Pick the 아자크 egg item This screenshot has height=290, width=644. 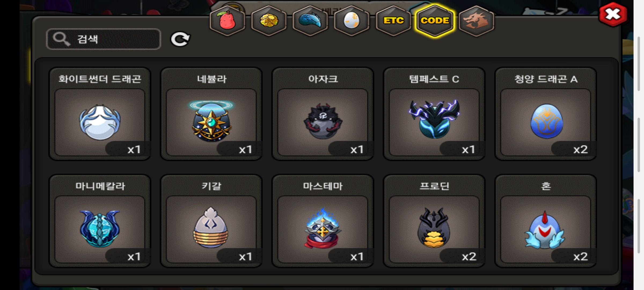click(323, 114)
